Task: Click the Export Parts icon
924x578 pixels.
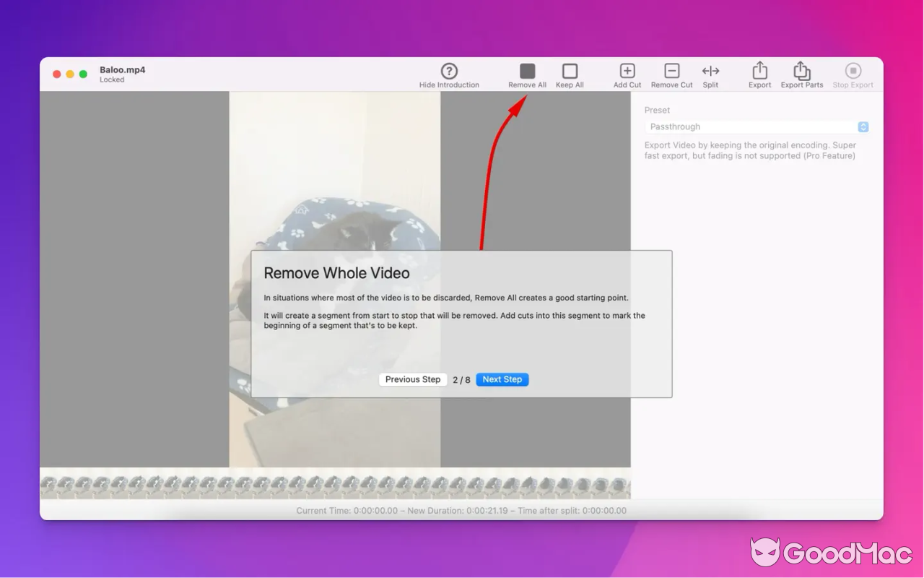Action: pyautogui.click(x=801, y=71)
